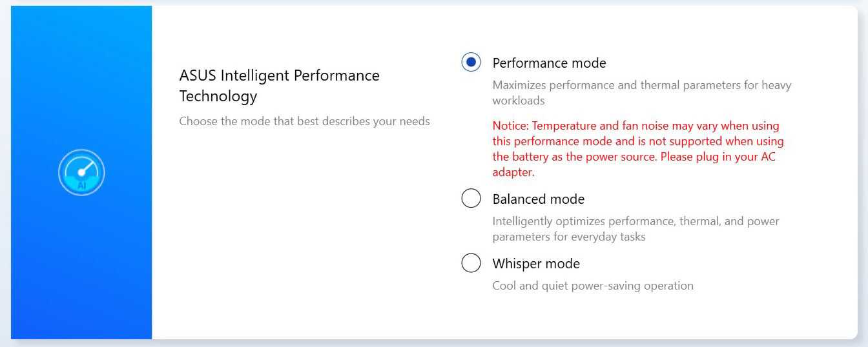Click the "Whisper mode" label text

coord(536,264)
